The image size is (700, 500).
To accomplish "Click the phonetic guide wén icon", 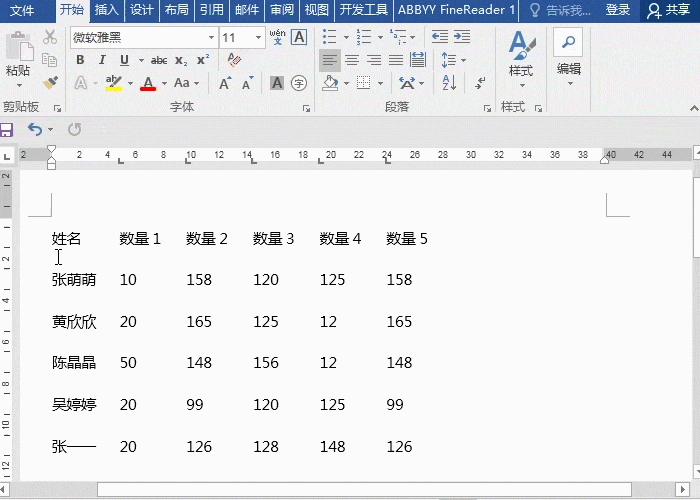I will 277,37.
